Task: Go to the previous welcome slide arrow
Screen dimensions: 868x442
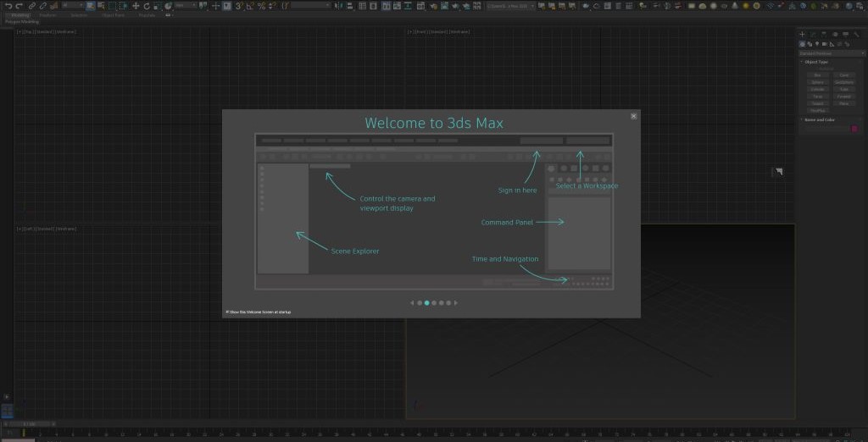Action: tap(412, 302)
